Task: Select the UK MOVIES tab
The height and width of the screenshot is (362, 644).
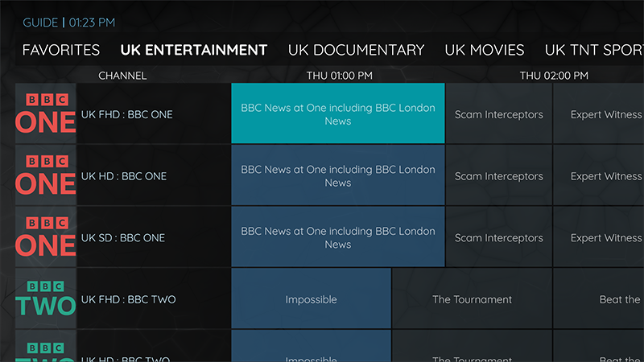Action: pyautogui.click(x=485, y=50)
